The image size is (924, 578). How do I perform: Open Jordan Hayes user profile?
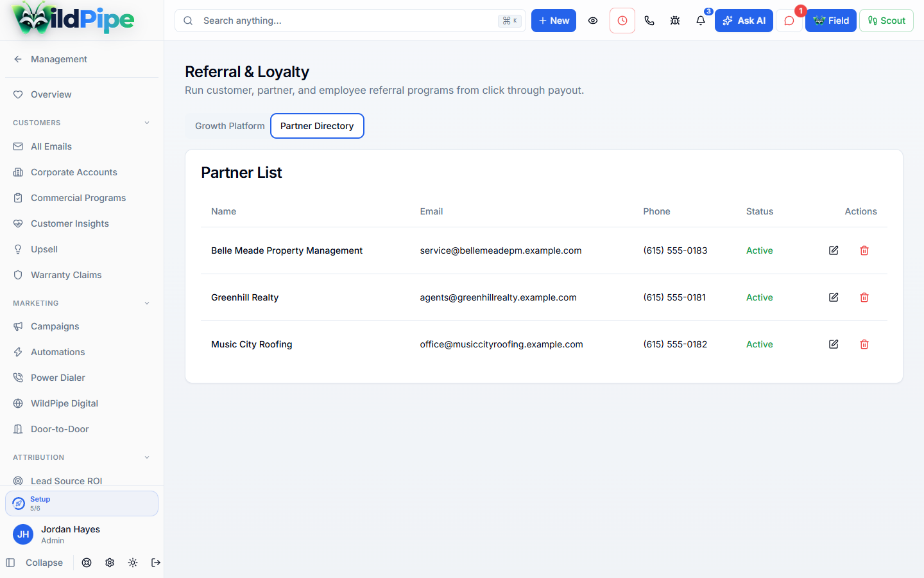pos(81,534)
